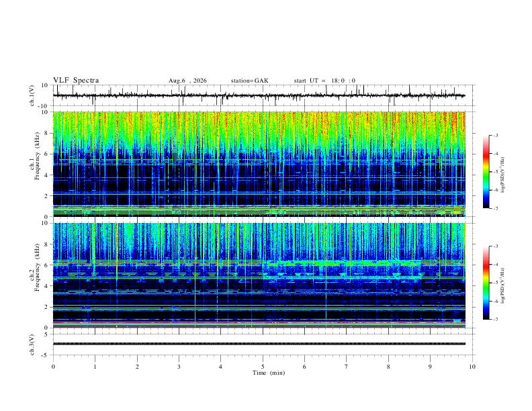Click the ch.1 log(PSD) colorbar label
The height and width of the screenshot is (411, 532).
click(503, 175)
